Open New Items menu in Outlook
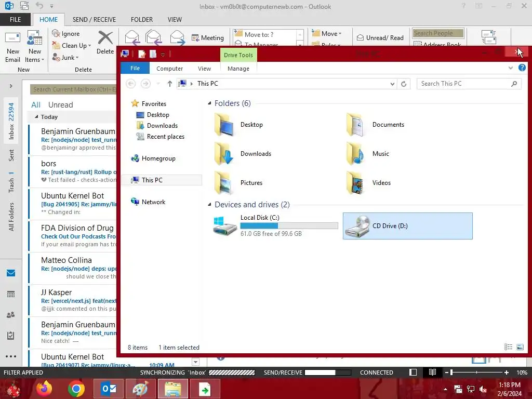The image size is (532, 399). (35, 46)
